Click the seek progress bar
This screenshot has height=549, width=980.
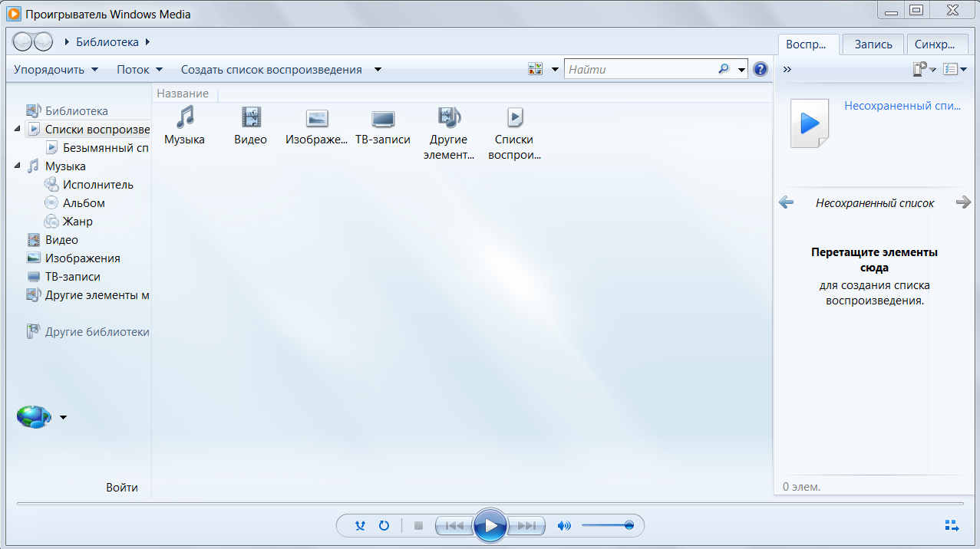click(490, 504)
